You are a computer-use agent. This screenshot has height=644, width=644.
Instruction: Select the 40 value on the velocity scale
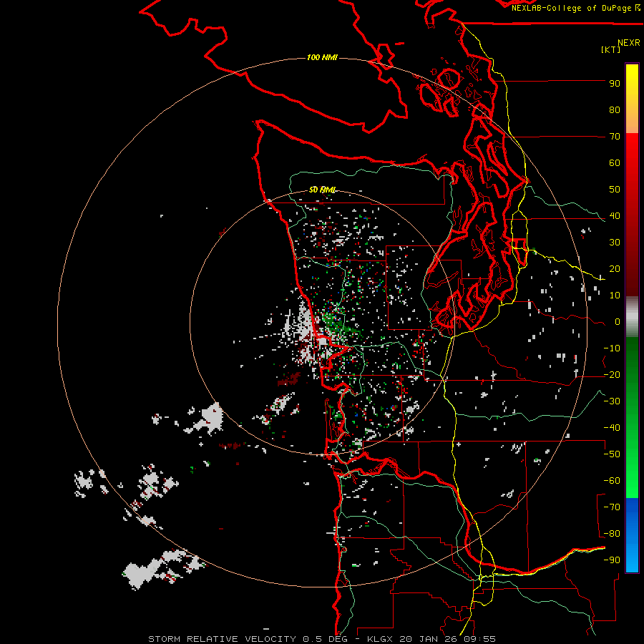[x=615, y=216]
